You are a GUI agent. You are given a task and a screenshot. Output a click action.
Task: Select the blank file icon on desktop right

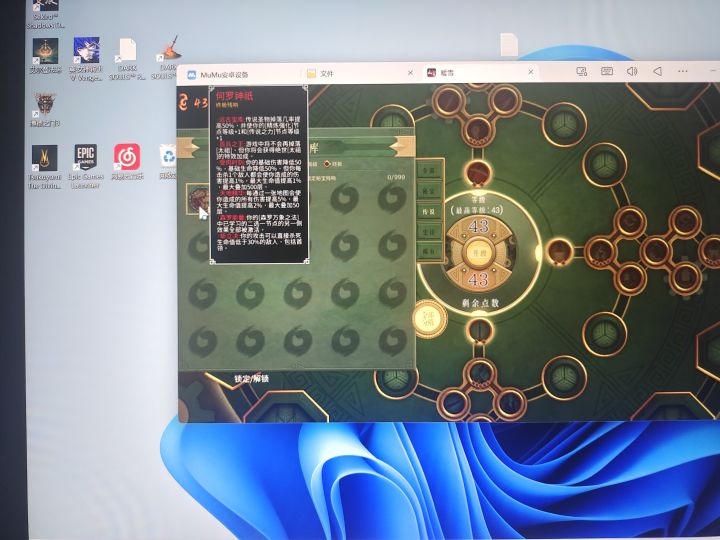coord(509,45)
